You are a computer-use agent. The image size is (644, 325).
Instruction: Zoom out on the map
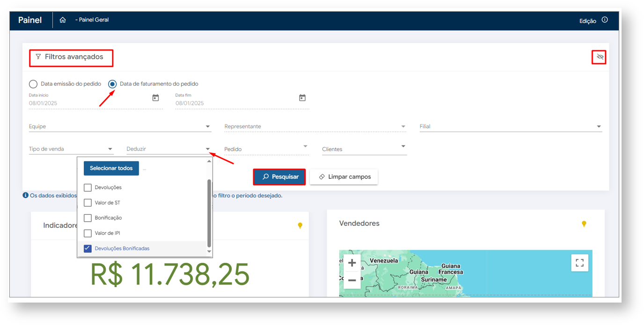click(352, 280)
